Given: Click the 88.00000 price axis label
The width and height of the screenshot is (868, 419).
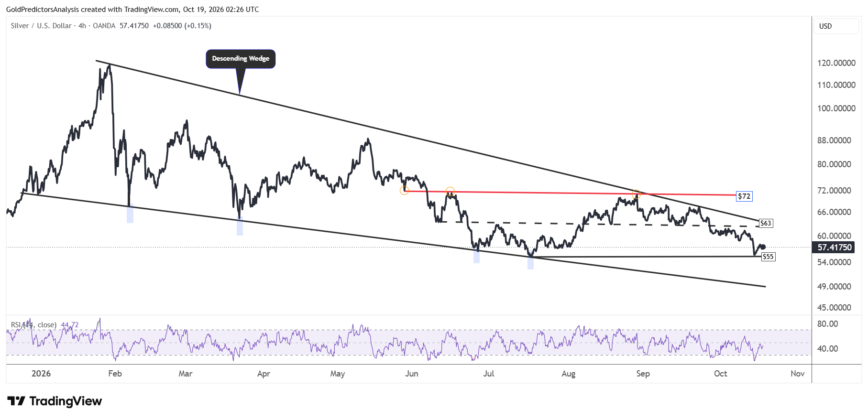Looking at the screenshot, I should click(835, 140).
